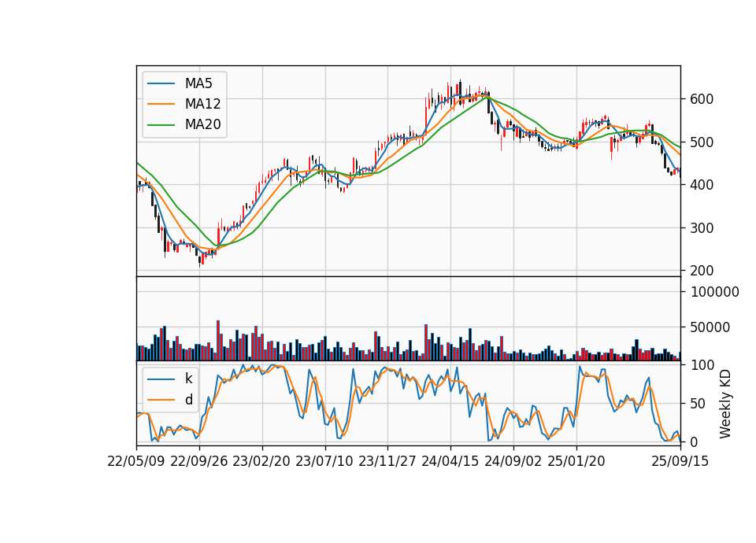Click the blue MA5 legend line swatch
The image size is (756, 543).
point(161,83)
